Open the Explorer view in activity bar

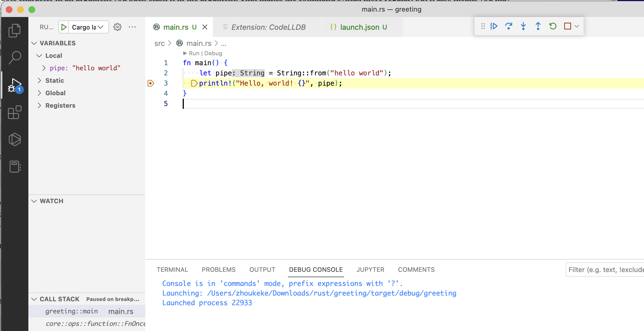click(14, 30)
